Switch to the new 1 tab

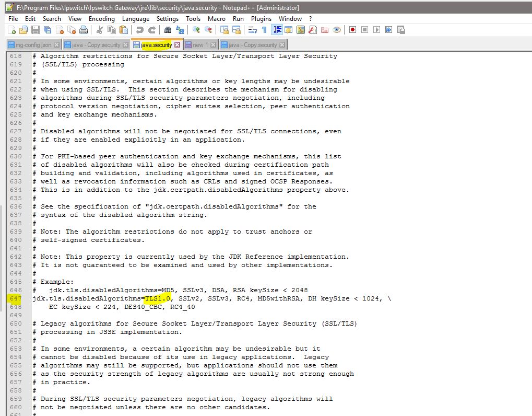pyautogui.click(x=200, y=45)
